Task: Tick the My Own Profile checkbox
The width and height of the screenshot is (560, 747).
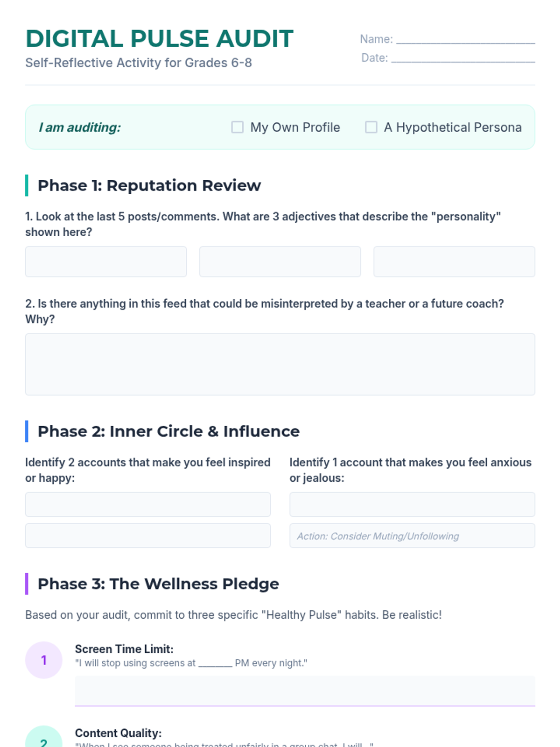Action: [238, 127]
